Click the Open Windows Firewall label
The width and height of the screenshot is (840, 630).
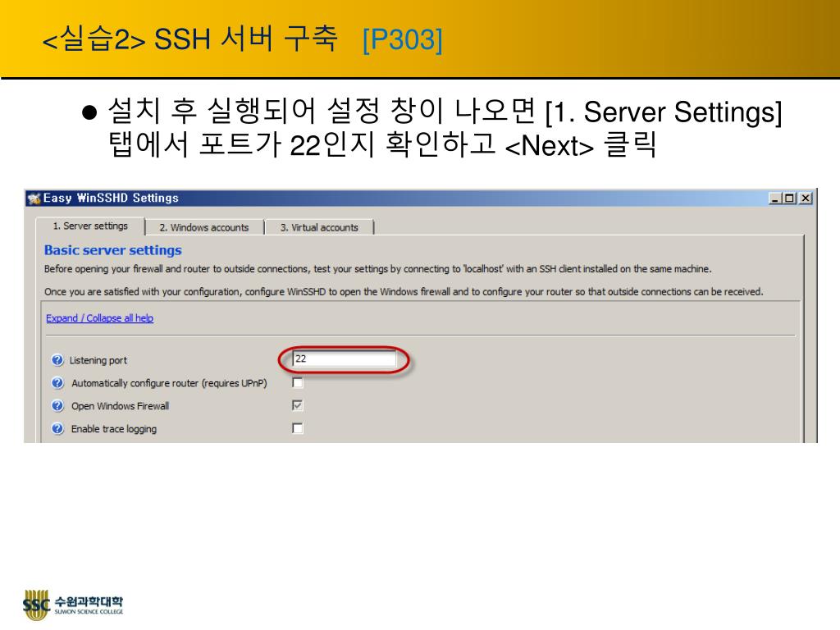click(x=120, y=406)
